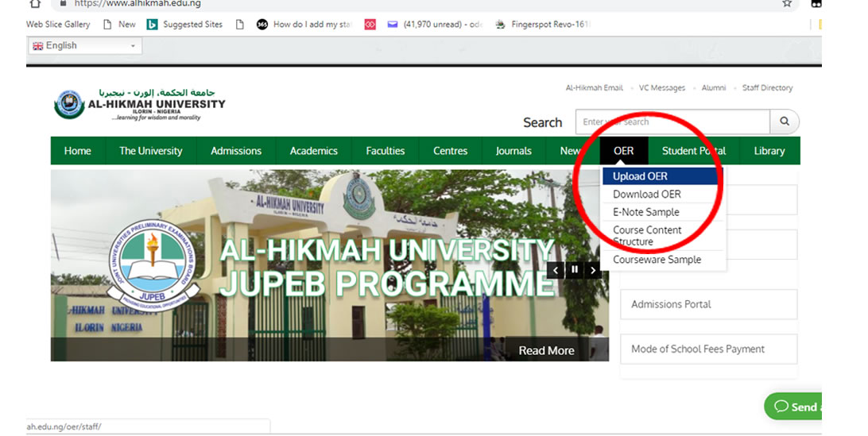Select Course Content Structure option
The width and height of the screenshot is (868, 436).
(664, 236)
